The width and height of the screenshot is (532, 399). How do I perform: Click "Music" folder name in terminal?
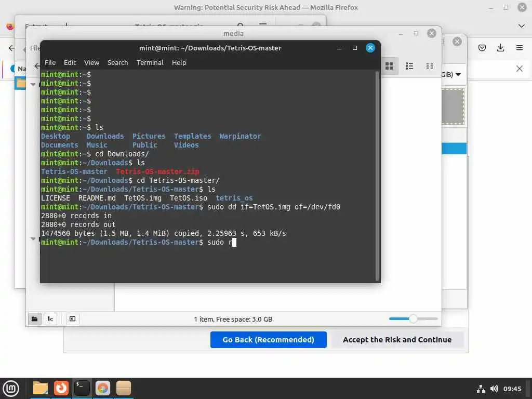[97, 145]
